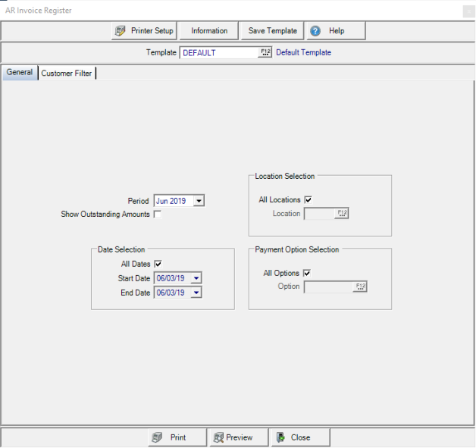Click the Option F12 lookup icon

pos(360,287)
